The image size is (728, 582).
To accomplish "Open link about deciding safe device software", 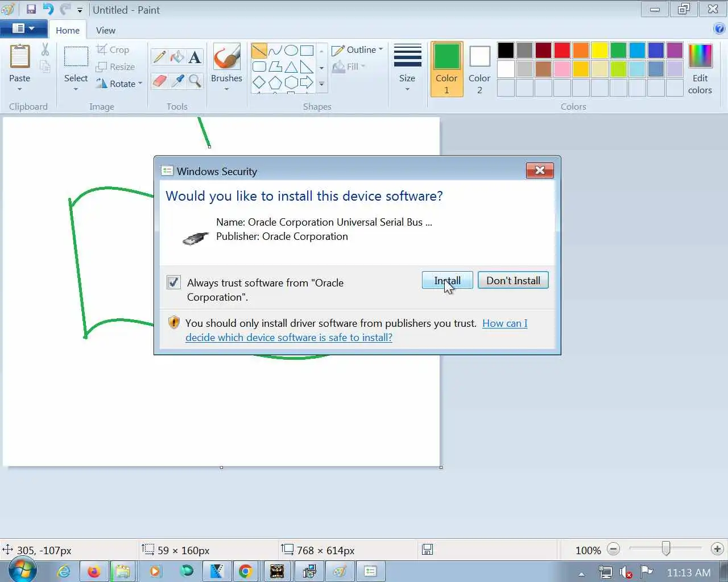I will pos(357,330).
